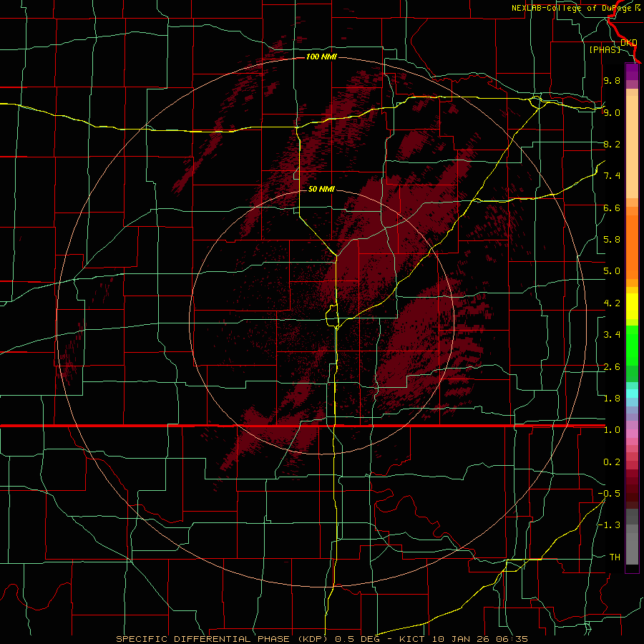Click the cyan segment of the color bar
This screenshot has width=644, height=644.
(632, 394)
